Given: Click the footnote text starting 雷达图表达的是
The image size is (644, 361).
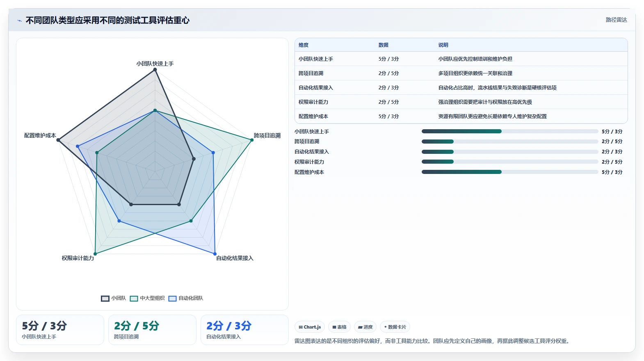Looking at the screenshot, I should (433, 341).
